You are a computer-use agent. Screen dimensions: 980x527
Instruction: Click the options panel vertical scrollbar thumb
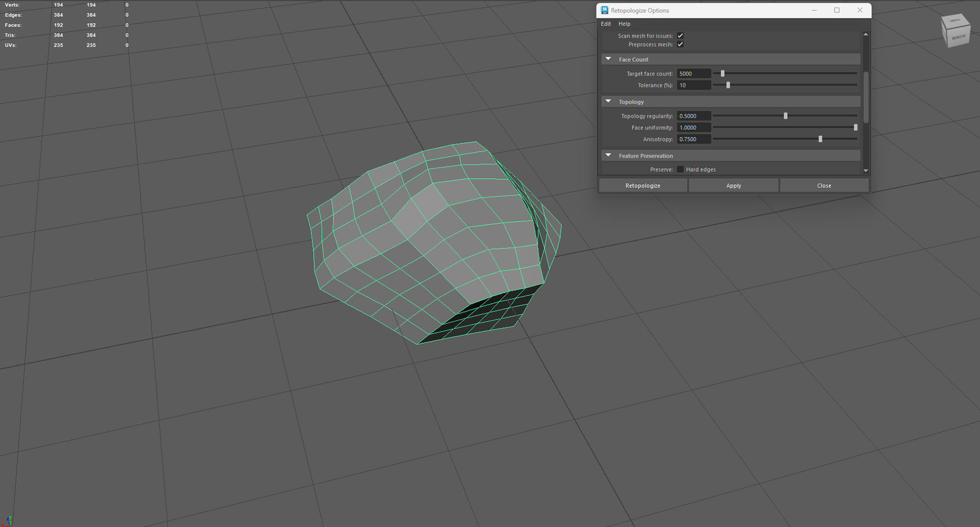tap(866, 97)
